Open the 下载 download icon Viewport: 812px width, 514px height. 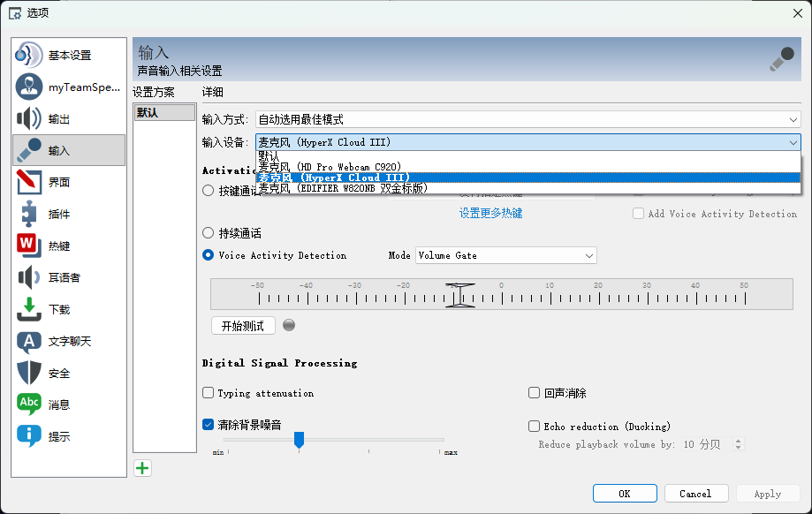click(29, 309)
